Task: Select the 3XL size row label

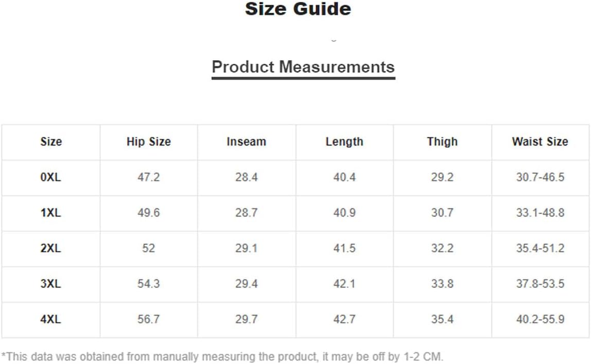Action: click(50, 283)
